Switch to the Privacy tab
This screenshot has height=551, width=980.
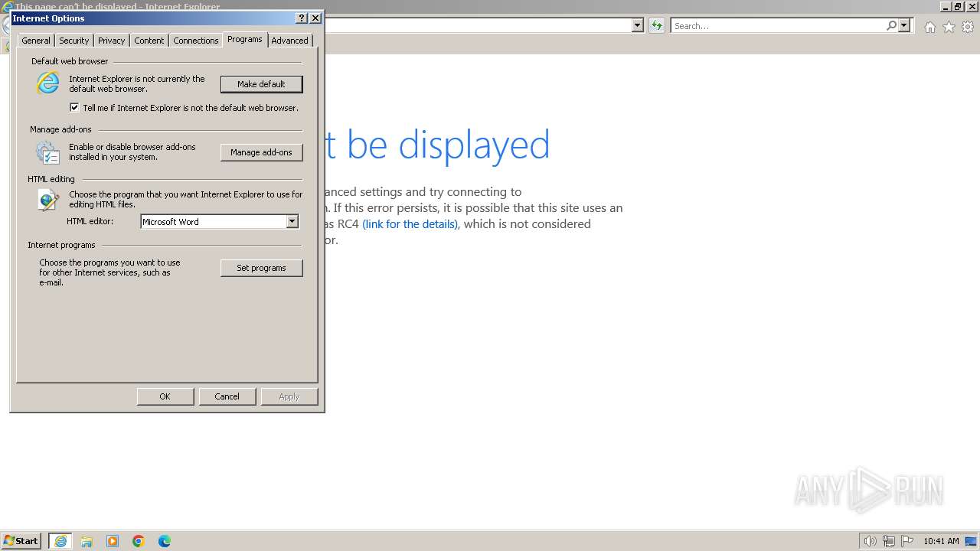tap(112, 41)
